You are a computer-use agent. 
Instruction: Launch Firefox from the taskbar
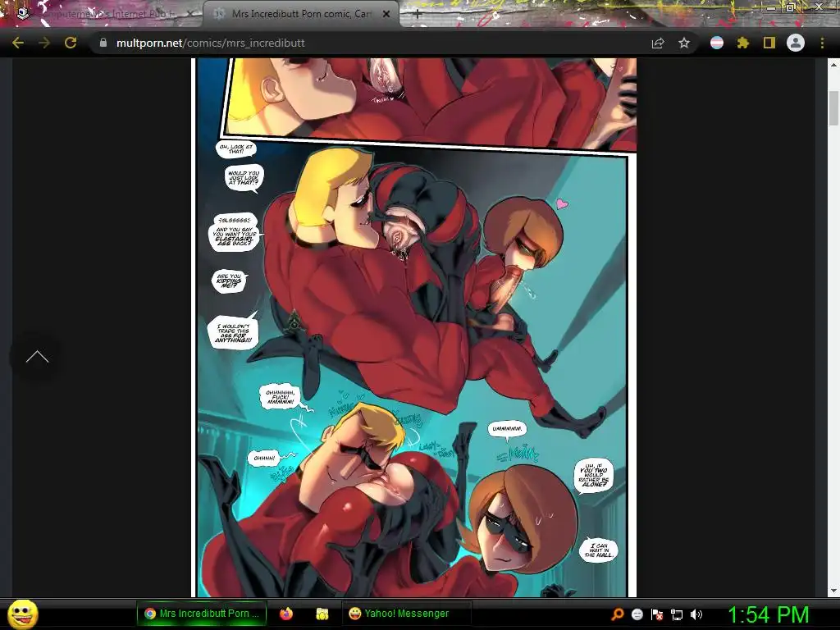point(286,614)
